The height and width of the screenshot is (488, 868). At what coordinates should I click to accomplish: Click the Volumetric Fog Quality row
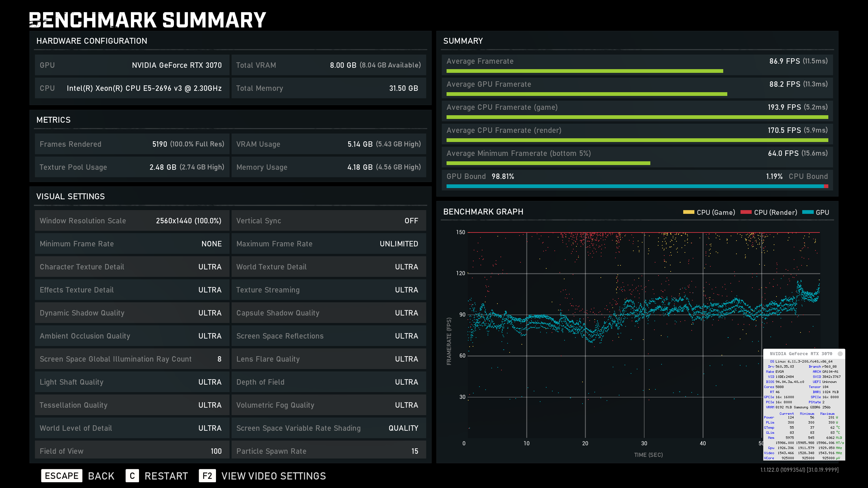(329, 405)
